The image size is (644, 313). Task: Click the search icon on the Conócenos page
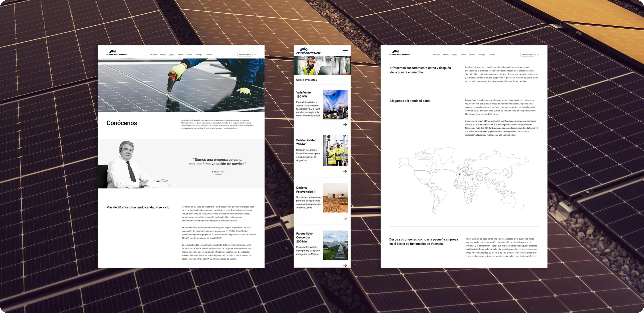(255, 55)
